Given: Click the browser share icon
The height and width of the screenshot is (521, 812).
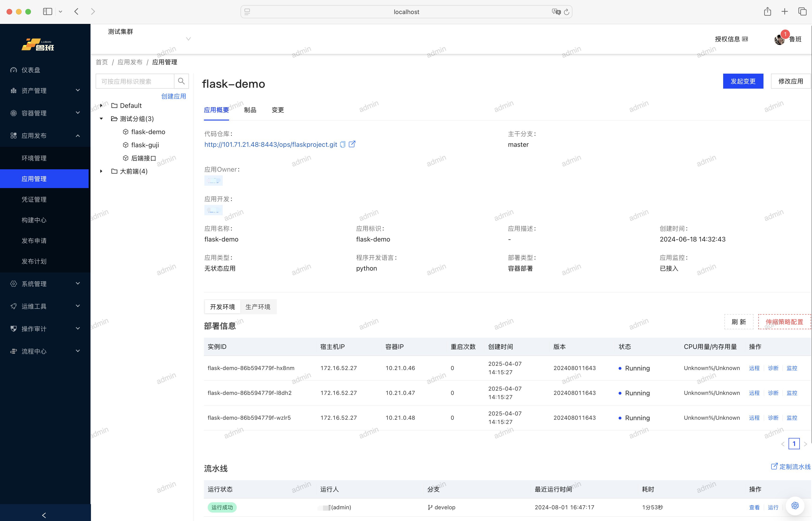Looking at the screenshot, I should 767,11.
